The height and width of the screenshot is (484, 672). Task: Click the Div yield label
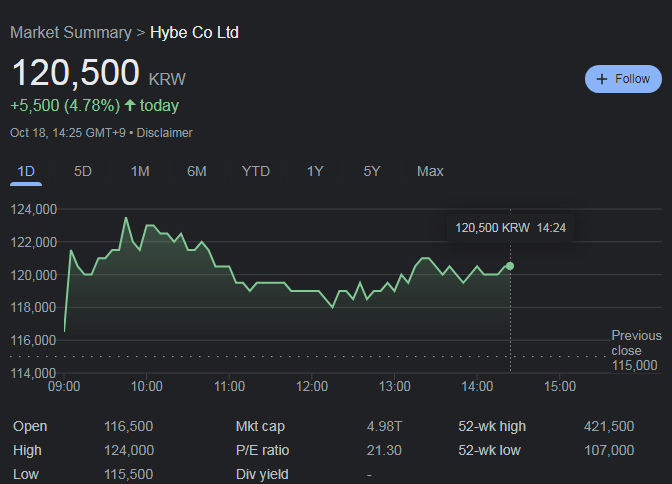[x=262, y=475]
